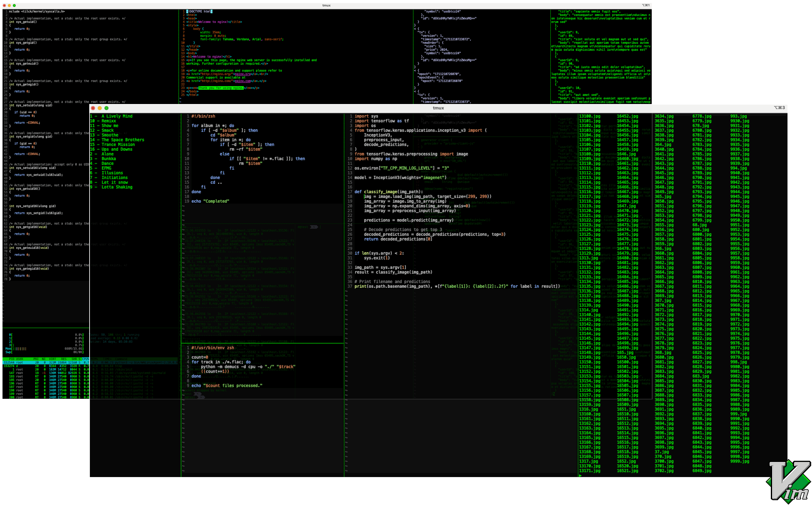This screenshot has height=511, width=812.
Task: Click the TF_CPP_MIN_LOG_LEVEL environ line
Action: (x=402, y=168)
